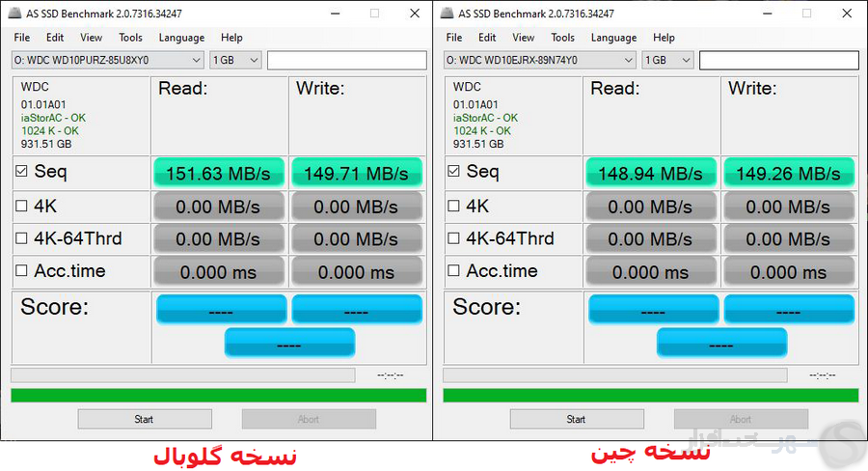Viewport: 868px width, 471px height.
Task: Click the read score bar in left window
Action: click(222, 309)
